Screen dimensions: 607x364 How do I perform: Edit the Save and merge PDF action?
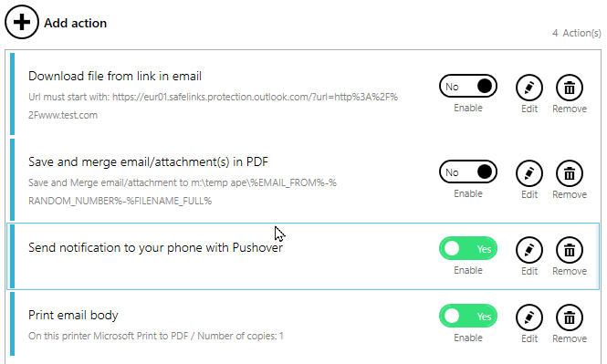click(529, 173)
